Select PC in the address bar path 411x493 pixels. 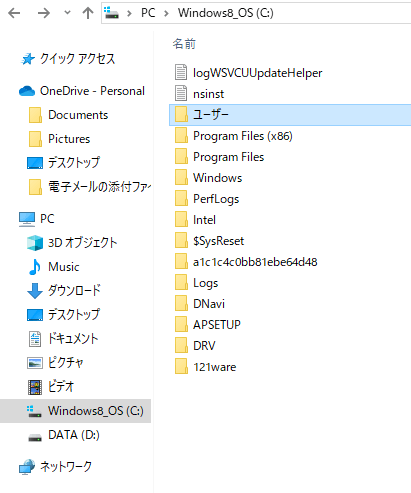point(148,13)
